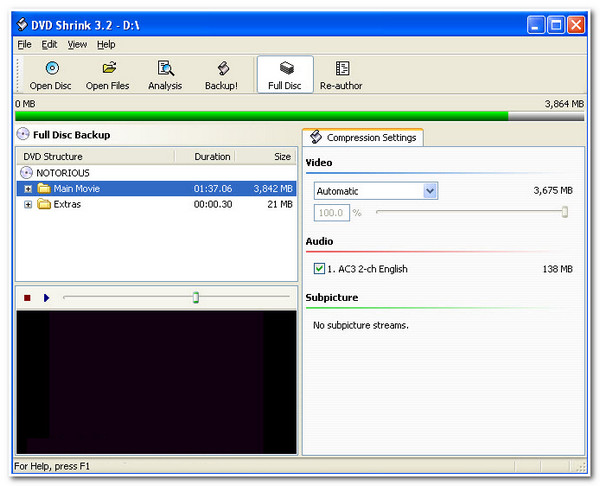
Task: Stop the video preview
Action: [x=27, y=298]
